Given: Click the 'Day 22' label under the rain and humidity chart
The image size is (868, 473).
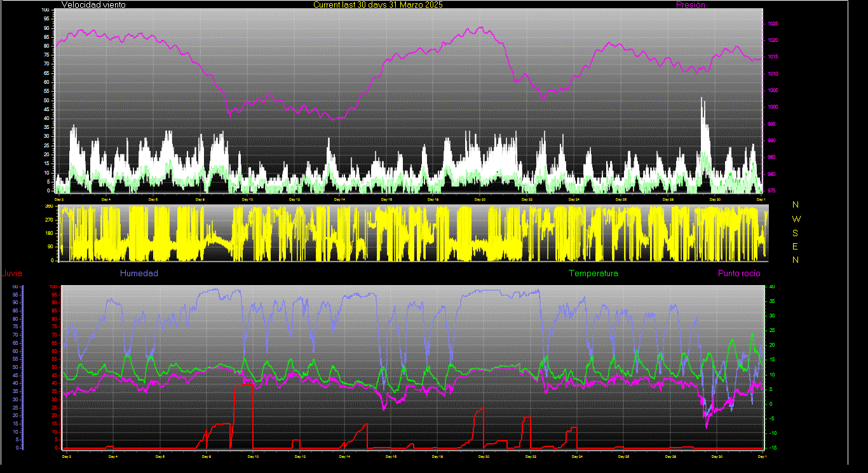Looking at the screenshot, I should 531,456.
